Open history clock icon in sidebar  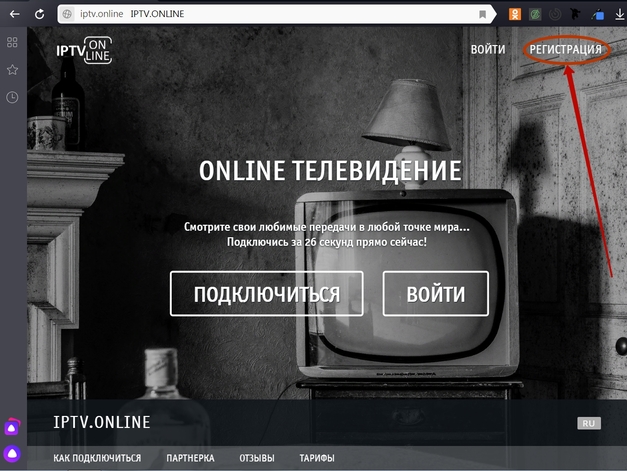pyautogui.click(x=12, y=97)
